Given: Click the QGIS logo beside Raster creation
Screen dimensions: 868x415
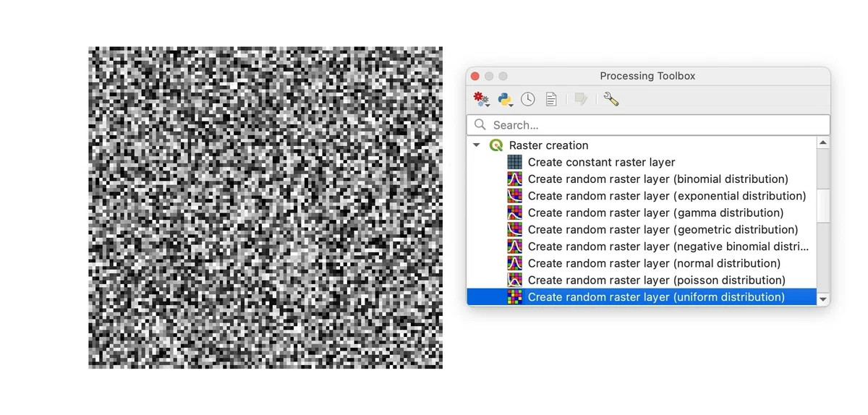Looking at the screenshot, I should [x=496, y=145].
